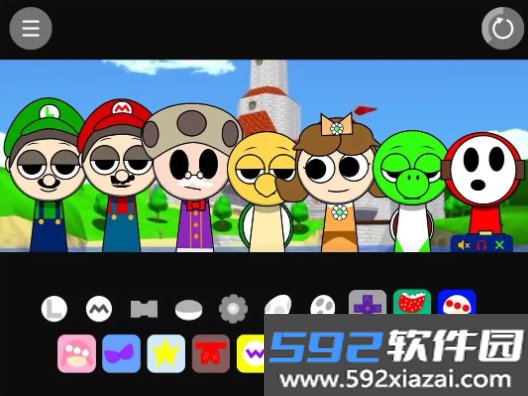Pick the strawberry piranha mouth icon
The width and height of the screenshot is (528, 396).
[412, 302]
